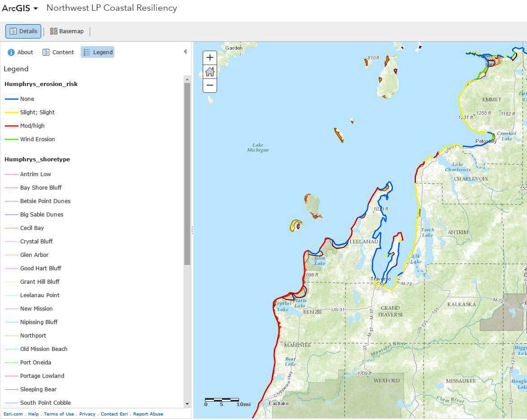Return map to default home extent
The height and width of the screenshot is (420, 527).
pos(210,72)
